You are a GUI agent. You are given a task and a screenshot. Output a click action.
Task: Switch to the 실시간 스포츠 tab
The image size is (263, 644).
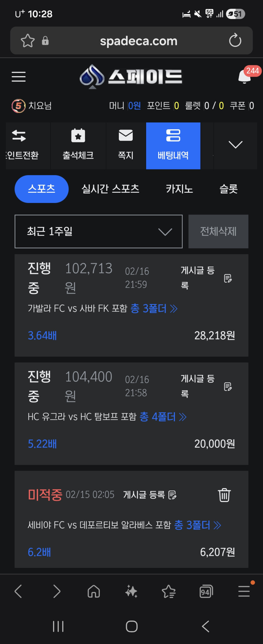point(110,189)
